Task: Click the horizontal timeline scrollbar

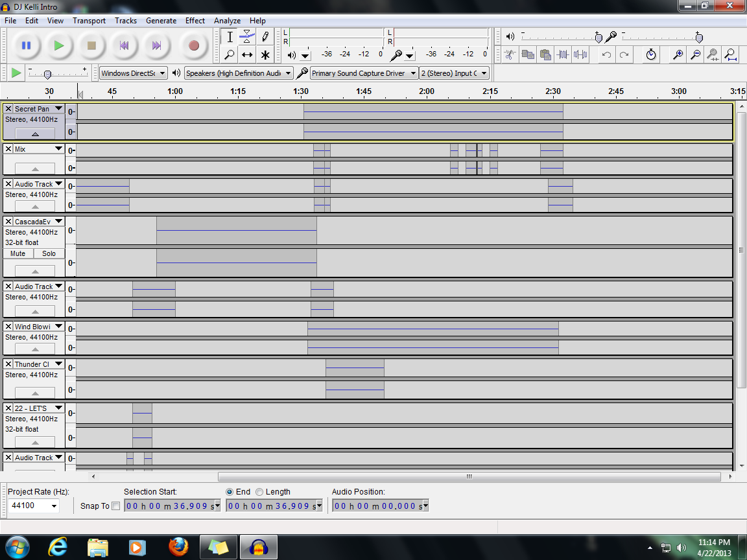Action: (x=469, y=476)
